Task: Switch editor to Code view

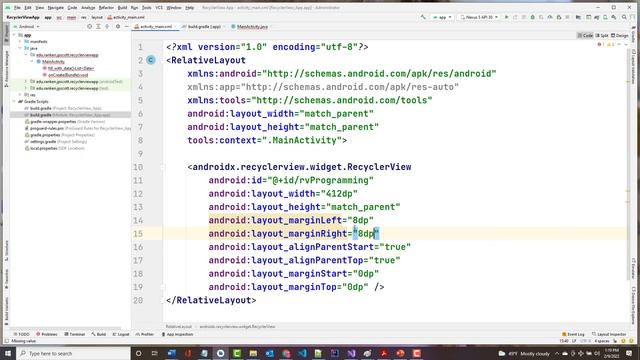Action: (x=585, y=36)
